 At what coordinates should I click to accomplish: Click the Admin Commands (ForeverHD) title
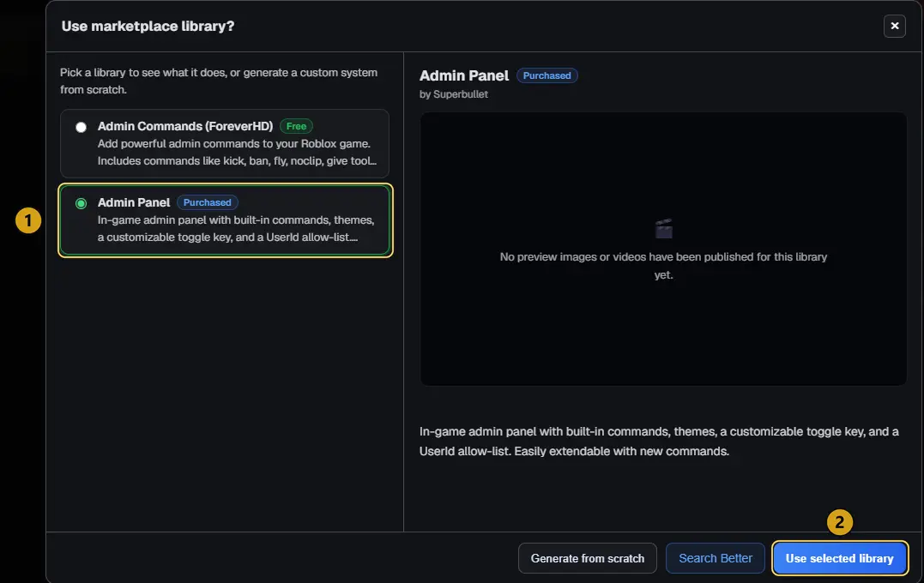[x=185, y=126]
